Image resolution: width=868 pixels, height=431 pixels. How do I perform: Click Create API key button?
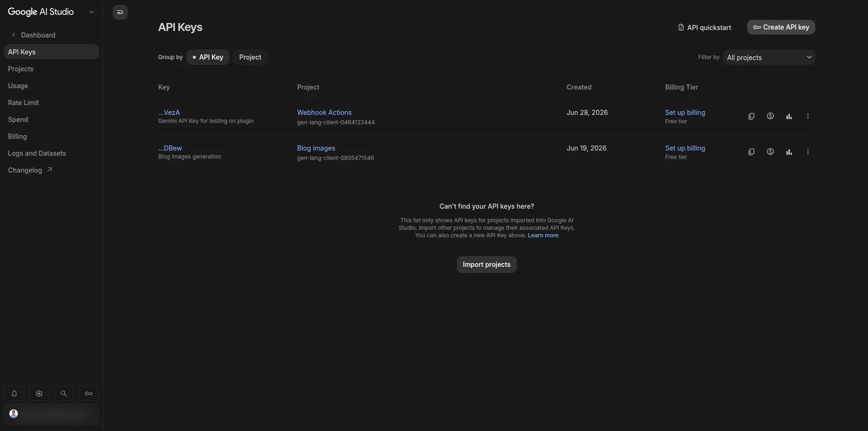tap(781, 27)
